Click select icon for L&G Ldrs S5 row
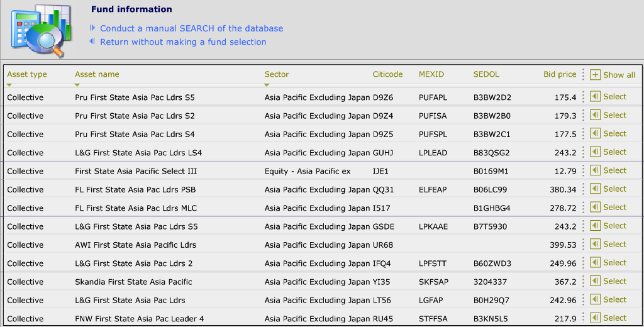The width and height of the screenshot is (644, 327). pos(595,226)
